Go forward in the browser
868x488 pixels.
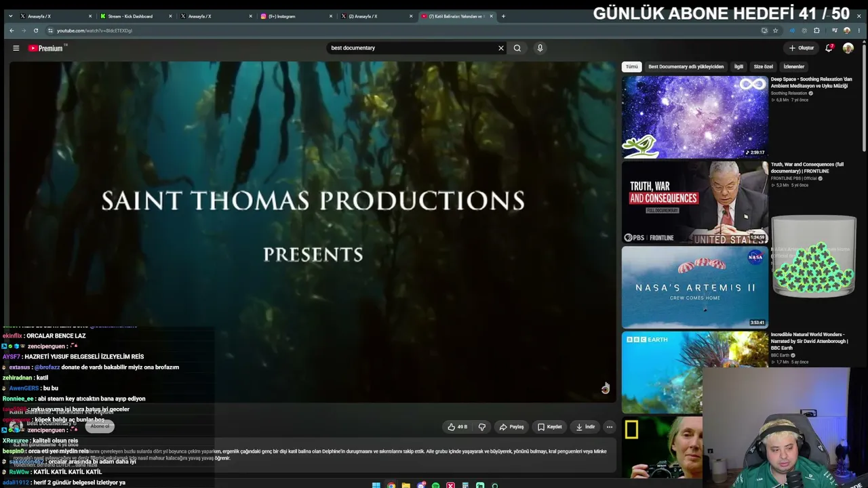coord(24,30)
